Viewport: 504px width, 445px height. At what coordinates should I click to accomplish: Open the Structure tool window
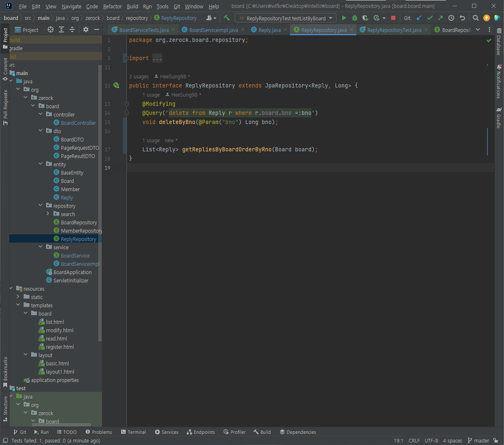[x=5, y=409]
